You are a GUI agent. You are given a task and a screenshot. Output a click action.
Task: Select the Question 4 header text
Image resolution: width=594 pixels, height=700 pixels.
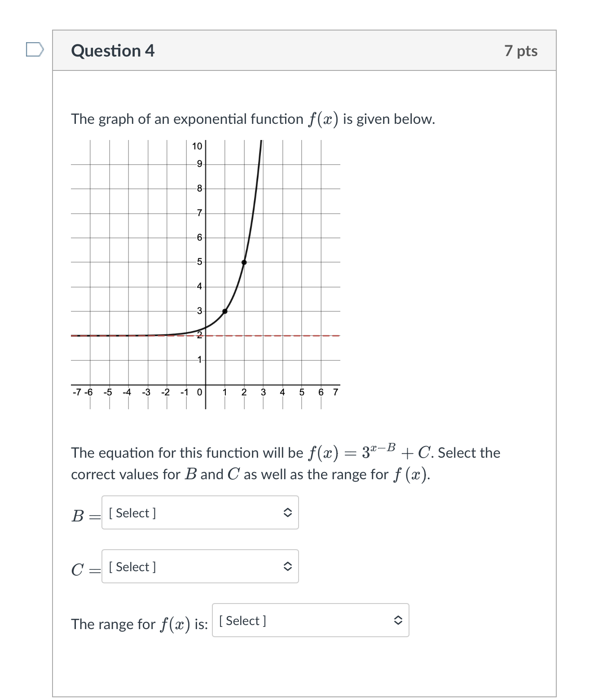(x=112, y=51)
